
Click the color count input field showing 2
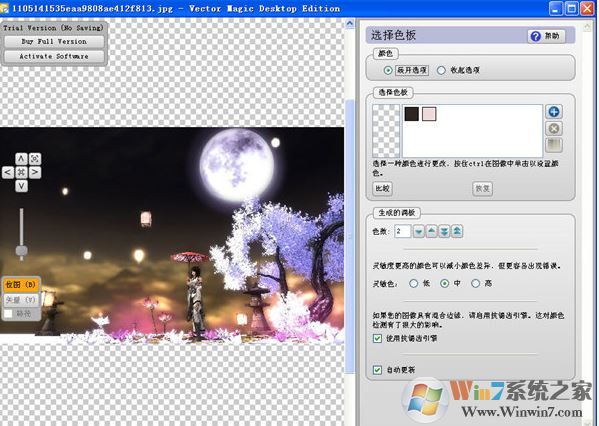[x=403, y=231]
